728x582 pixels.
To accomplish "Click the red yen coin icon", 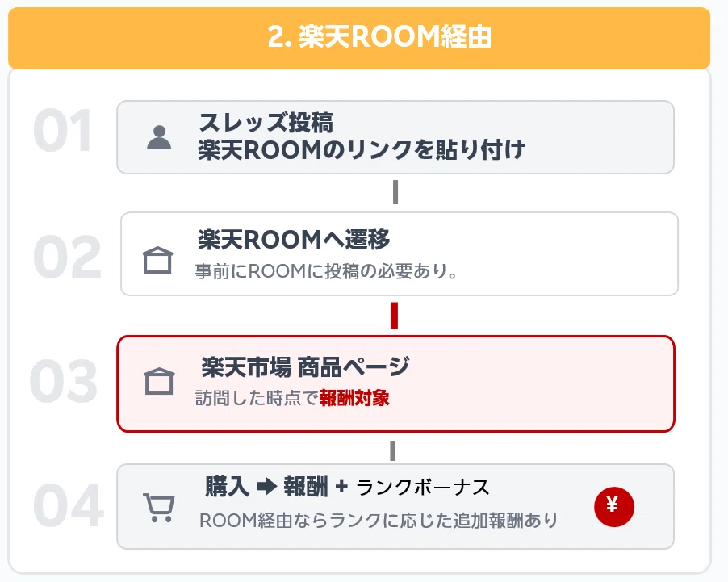I will pyautogui.click(x=614, y=506).
